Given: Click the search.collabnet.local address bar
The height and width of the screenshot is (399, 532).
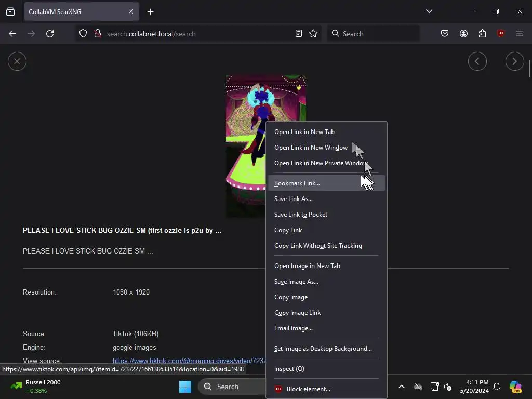Looking at the screenshot, I should coord(198,34).
